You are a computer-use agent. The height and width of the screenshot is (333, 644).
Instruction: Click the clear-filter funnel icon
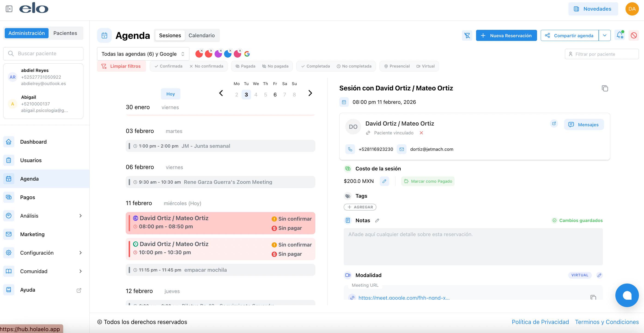[467, 36]
